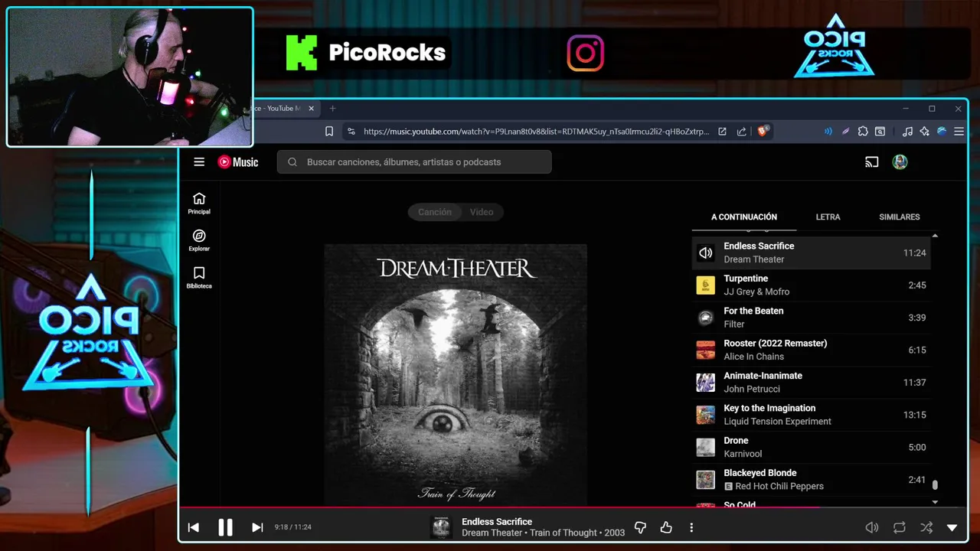The height and width of the screenshot is (551, 980).
Task: Open a new browser tab
Action: [x=332, y=109]
